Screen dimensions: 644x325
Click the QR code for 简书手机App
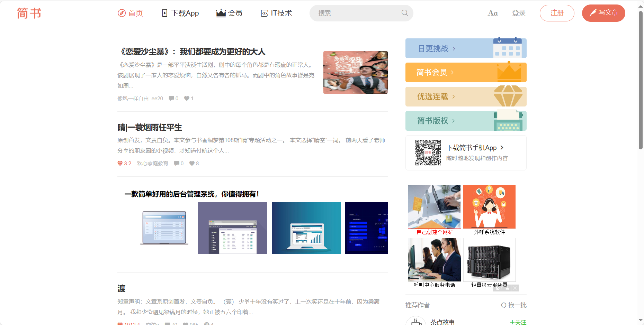tap(428, 152)
